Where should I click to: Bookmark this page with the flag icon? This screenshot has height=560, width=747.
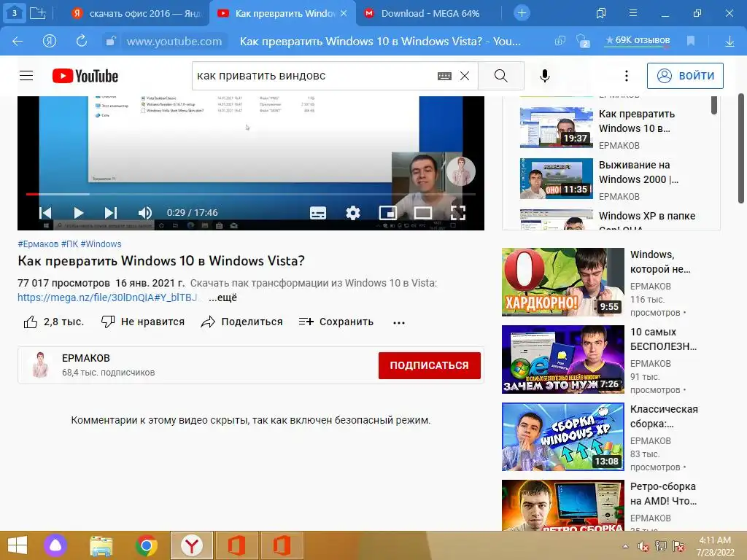click(x=691, y=41)
